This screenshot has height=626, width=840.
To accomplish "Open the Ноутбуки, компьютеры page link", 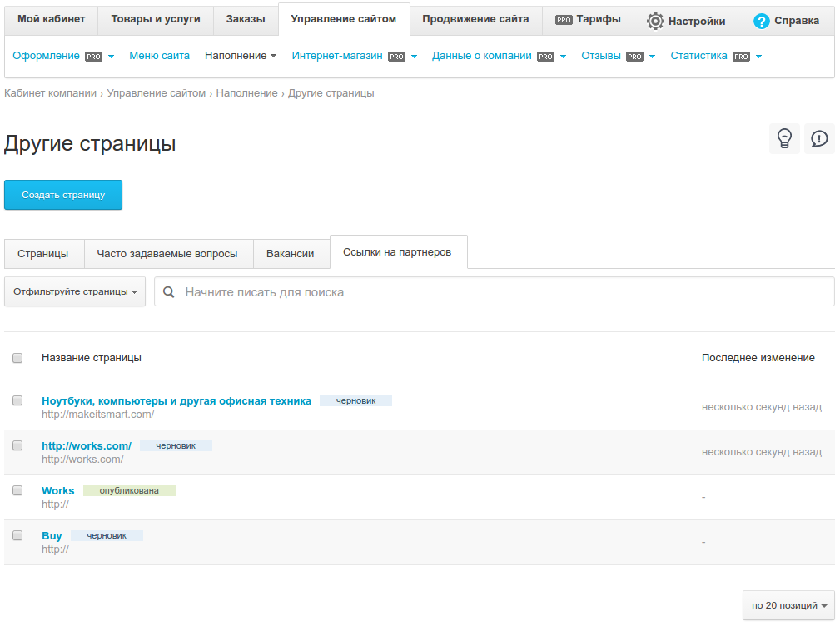I will pos(176,400).
